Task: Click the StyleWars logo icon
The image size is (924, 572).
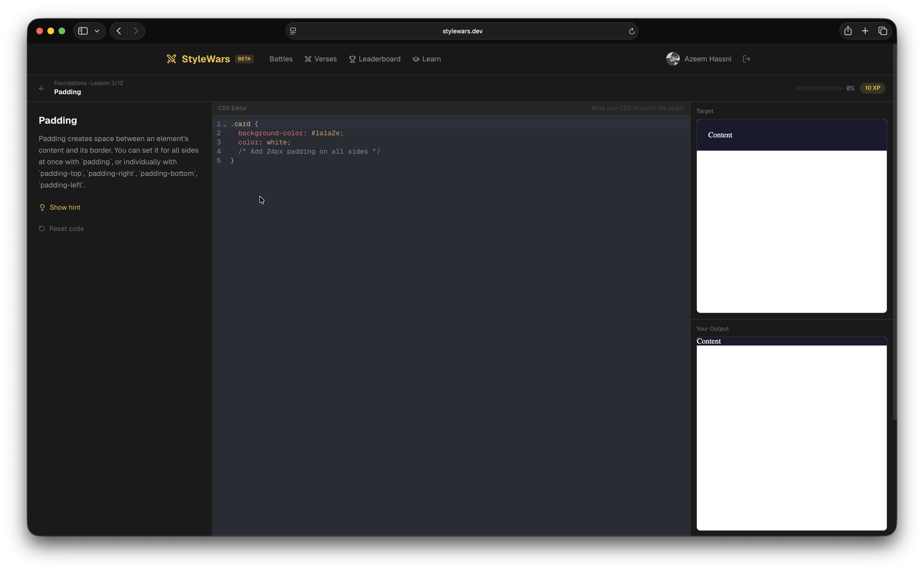Action: click(x=171, y=59)
